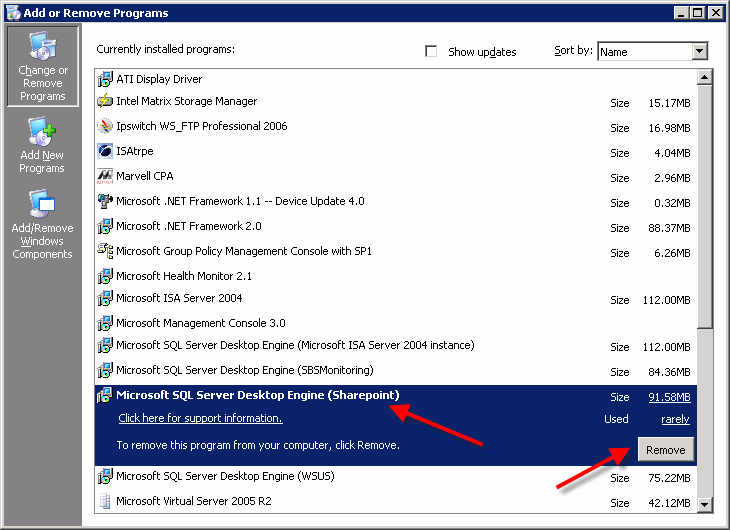The width and height of the screenshot is (730, 530).
Task: Select ISAtrpe entry
Action: (x=396, y=152)
